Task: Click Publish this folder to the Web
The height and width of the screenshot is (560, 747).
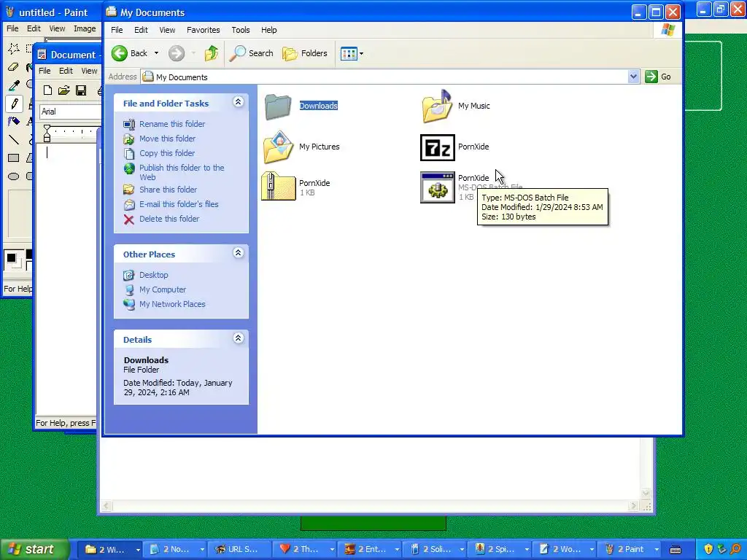Action: point(182,172)
